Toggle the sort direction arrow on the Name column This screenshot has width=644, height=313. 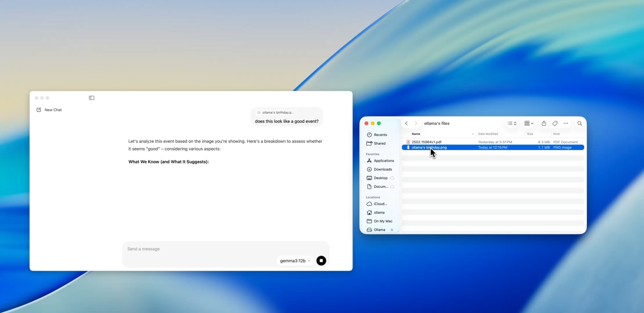(x=473, y=134)
